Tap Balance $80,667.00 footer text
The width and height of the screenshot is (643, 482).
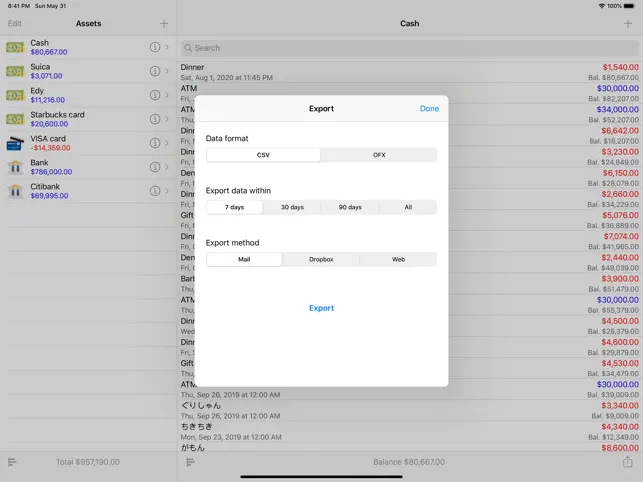coord(409,462)
